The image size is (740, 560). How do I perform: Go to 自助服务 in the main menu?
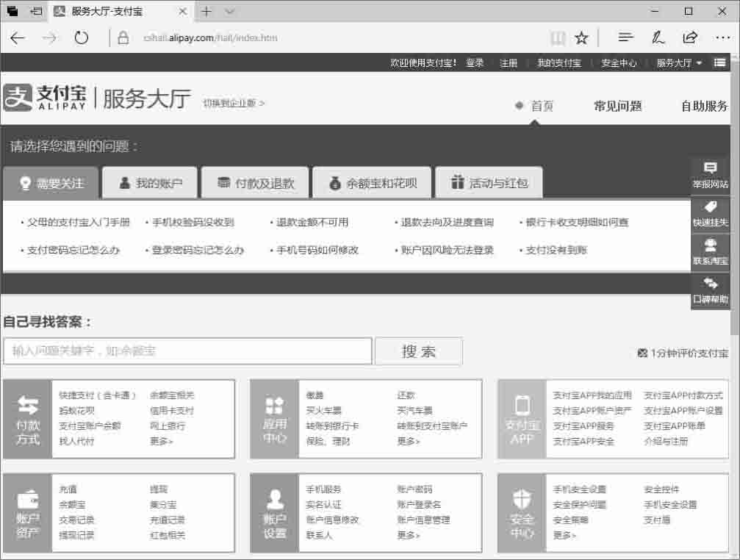click(x=704, y=106)
